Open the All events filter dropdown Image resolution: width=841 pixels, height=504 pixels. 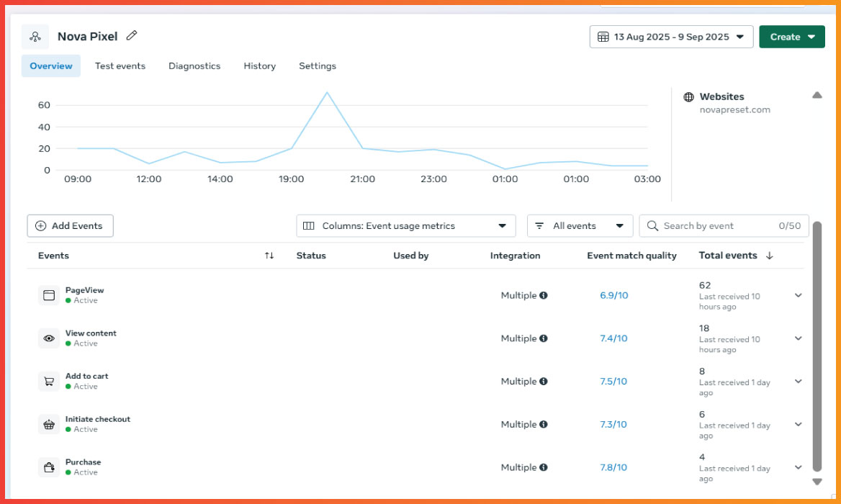pyautogui.click(x=580, y=225)
